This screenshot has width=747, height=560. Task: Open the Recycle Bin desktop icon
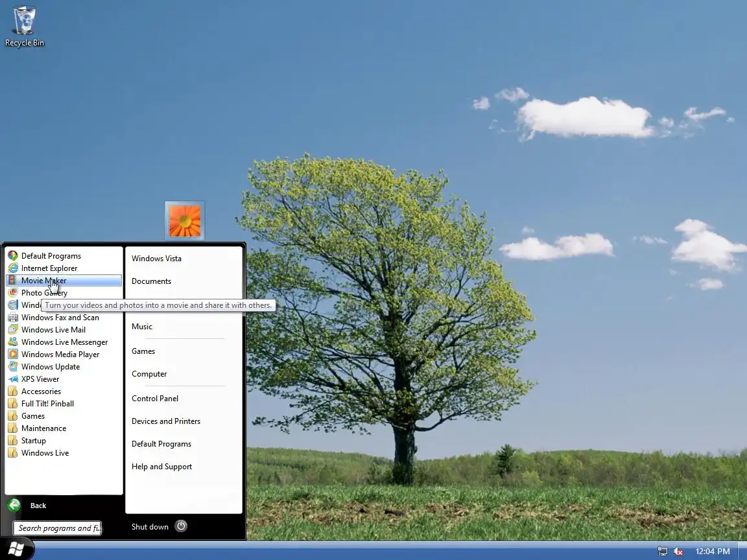tap(24, 26)
